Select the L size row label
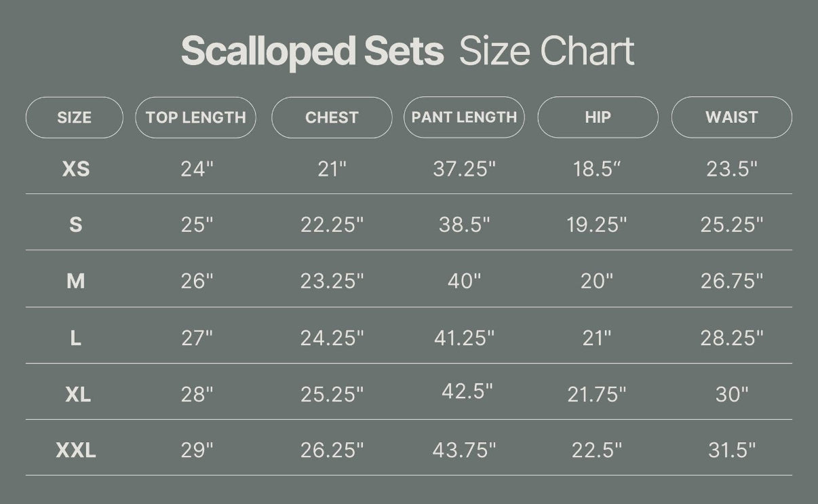This screenshot has height=504, width=818. (x=76, y=338)
